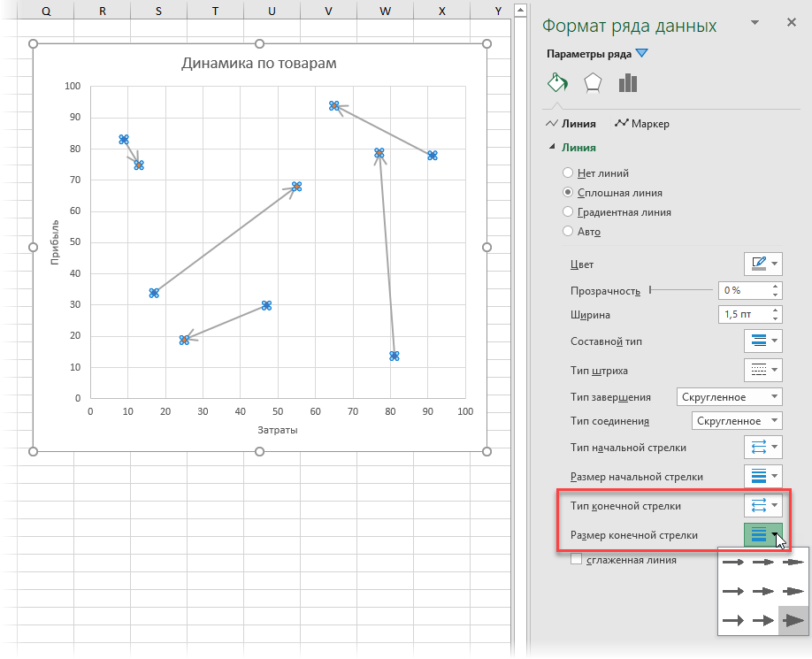This screenshot has width=812, height=659.
Task: Open the Тип начальной стрелки arrow picker
Action: point(763,447)
